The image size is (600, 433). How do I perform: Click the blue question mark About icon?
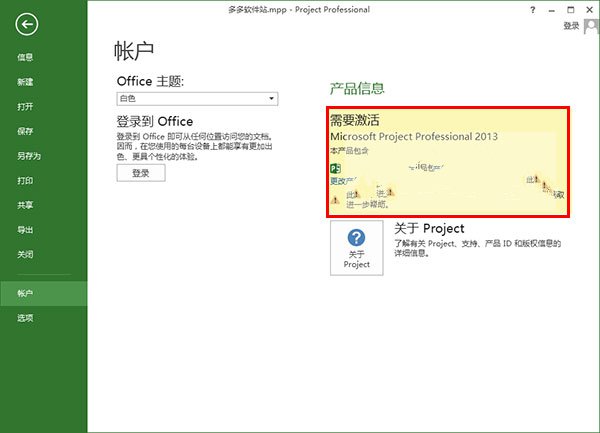356,238
